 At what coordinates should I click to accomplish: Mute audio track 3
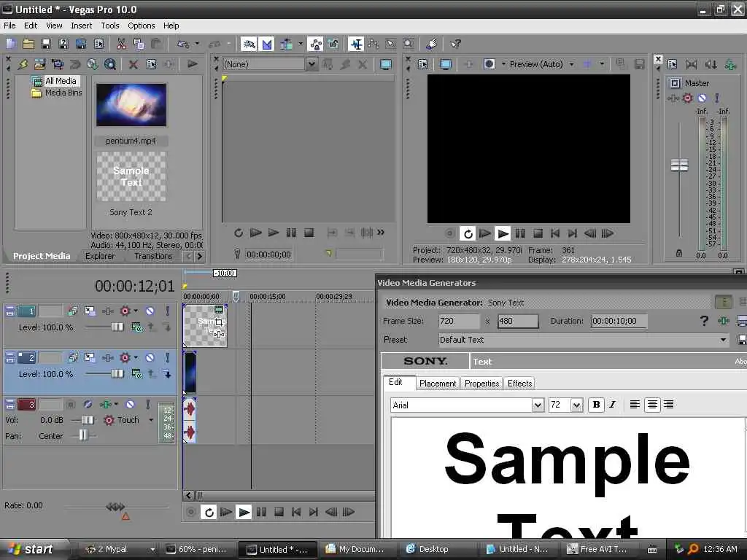130,404
